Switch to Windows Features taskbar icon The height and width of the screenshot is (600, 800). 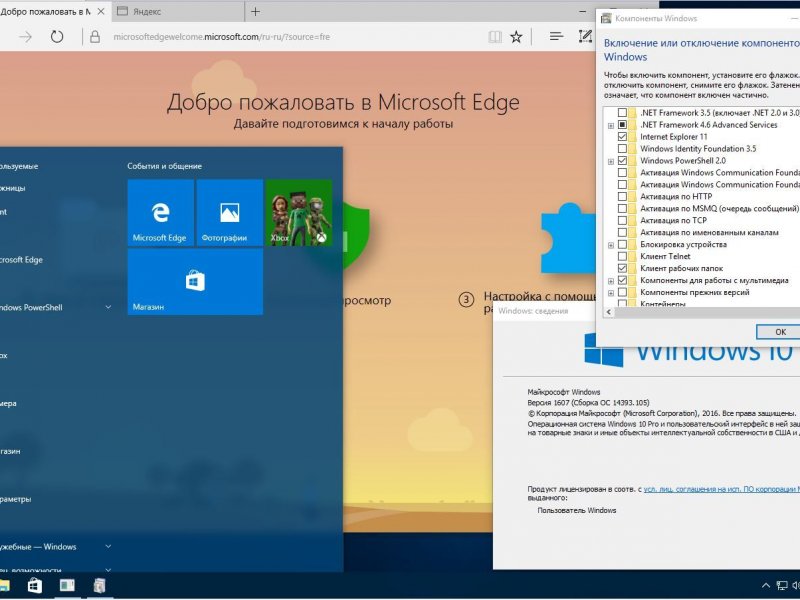click(x=99, y=586)
